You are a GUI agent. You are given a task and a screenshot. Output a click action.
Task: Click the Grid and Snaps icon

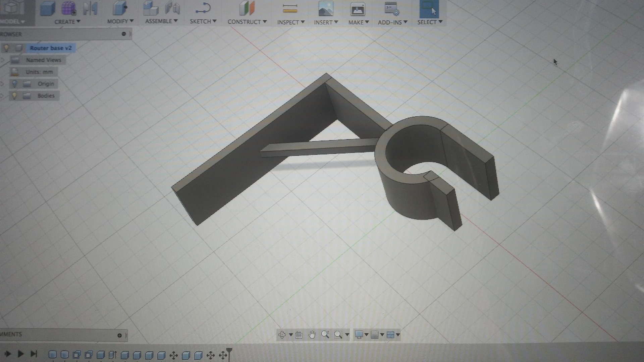click(x=375, y=335)
